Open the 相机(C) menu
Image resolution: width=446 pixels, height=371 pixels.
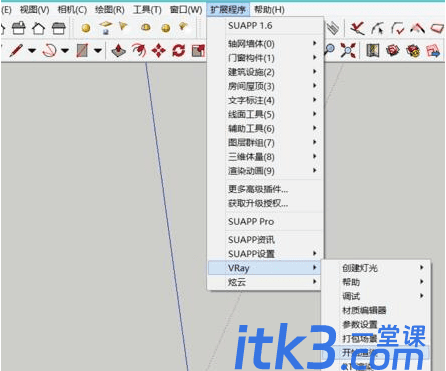pos(72,10)
